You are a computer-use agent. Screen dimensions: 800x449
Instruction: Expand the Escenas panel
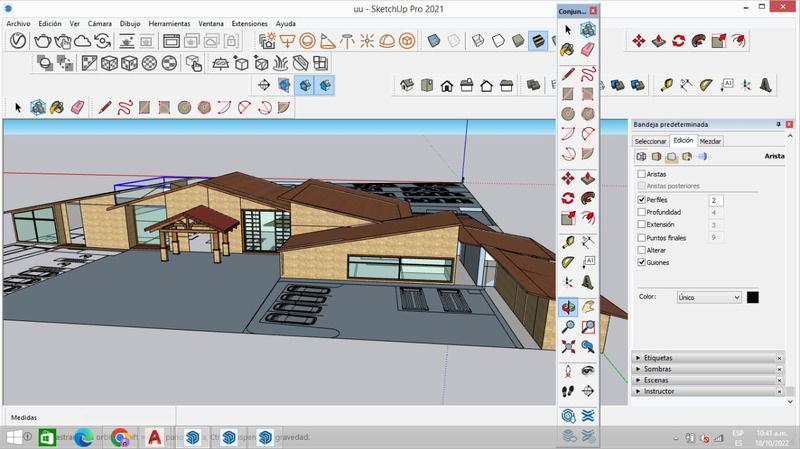[707, 380]
